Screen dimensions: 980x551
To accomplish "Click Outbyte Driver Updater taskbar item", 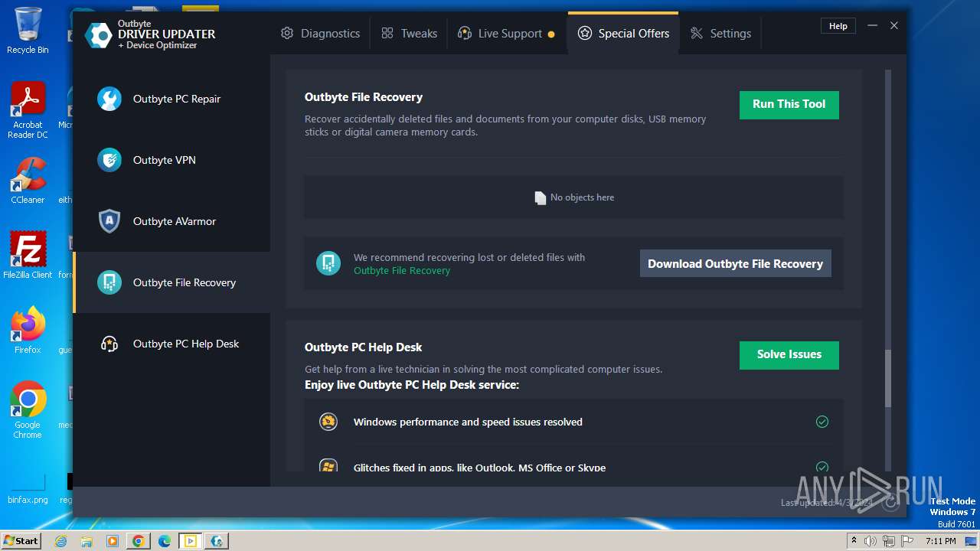I will pos(217,541).
